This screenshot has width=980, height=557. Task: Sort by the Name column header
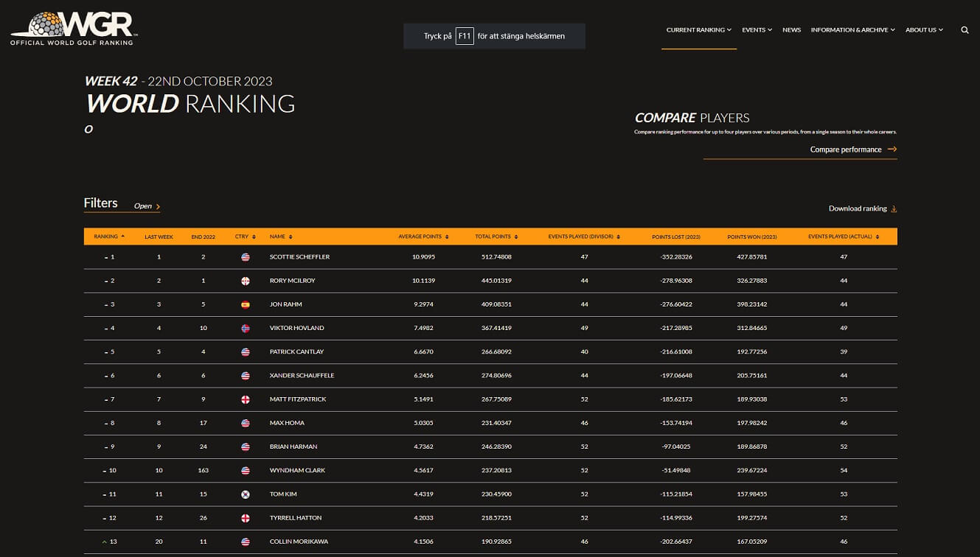pyautogui.click(x=281, y=237)
